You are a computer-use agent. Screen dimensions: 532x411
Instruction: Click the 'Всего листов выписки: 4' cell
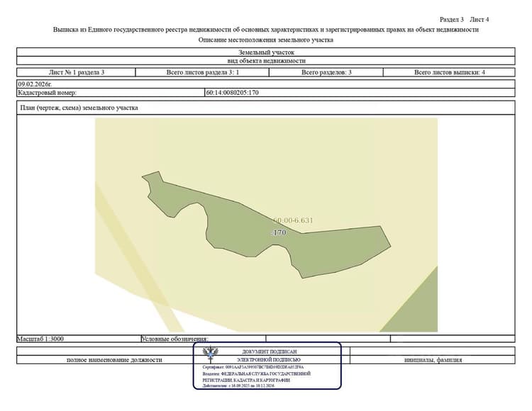449,72
